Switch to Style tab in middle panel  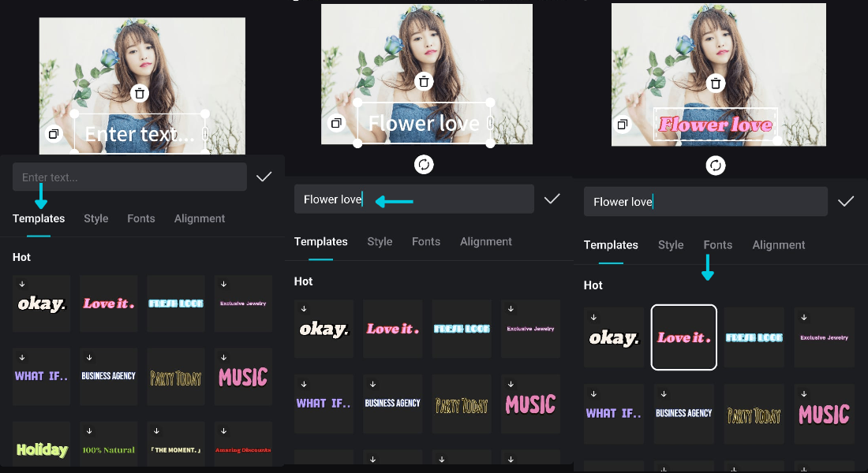point(380,242)
